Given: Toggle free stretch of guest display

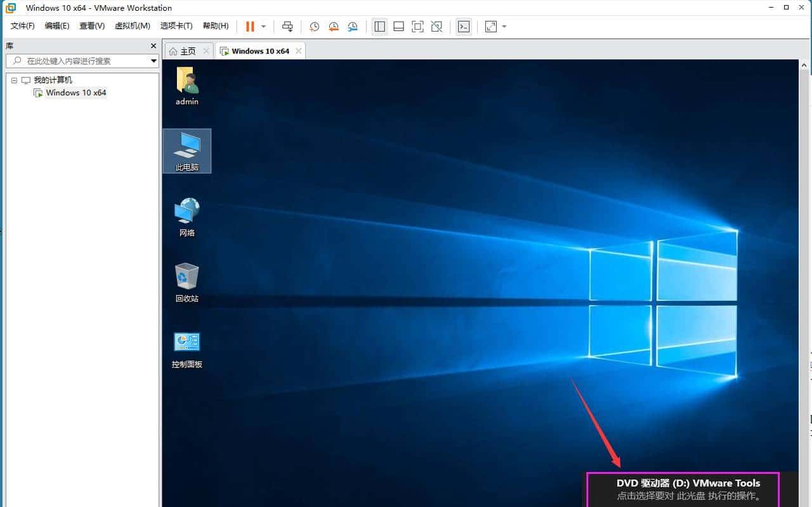Looking at the screenshot, I should tap(490, 26).
